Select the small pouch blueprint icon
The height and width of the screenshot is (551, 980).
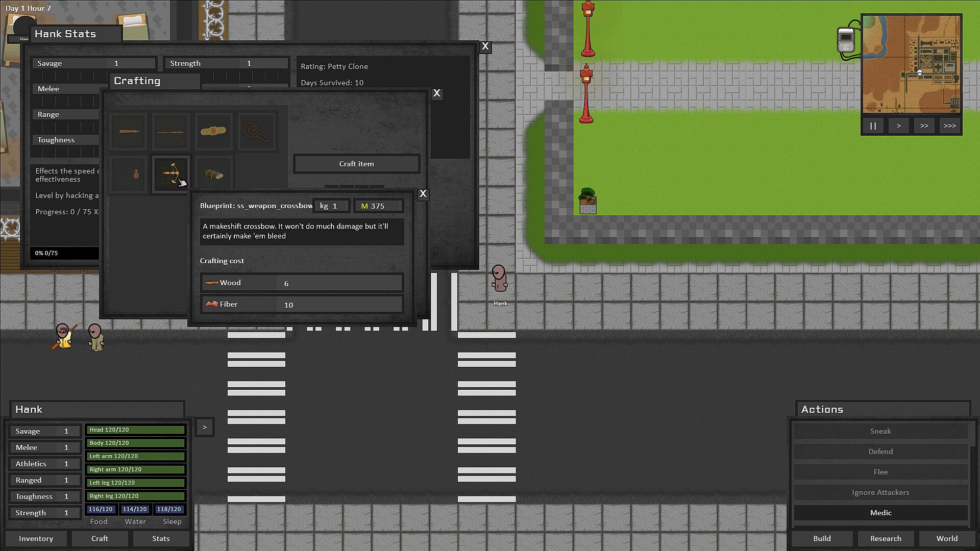pos(129,174)
